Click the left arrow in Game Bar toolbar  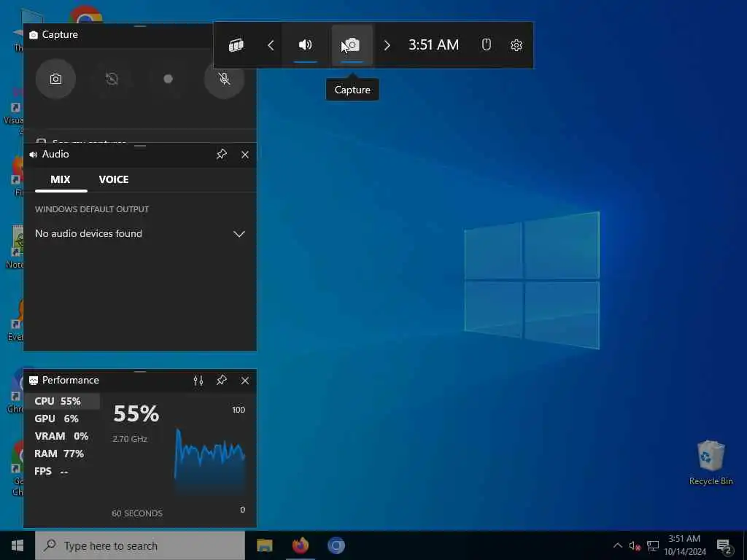click(x=271, y=45)
